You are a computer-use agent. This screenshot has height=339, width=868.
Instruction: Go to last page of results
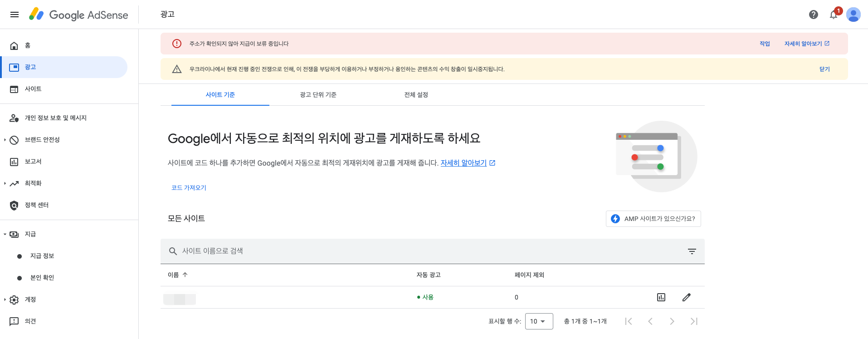coord(694,321)
